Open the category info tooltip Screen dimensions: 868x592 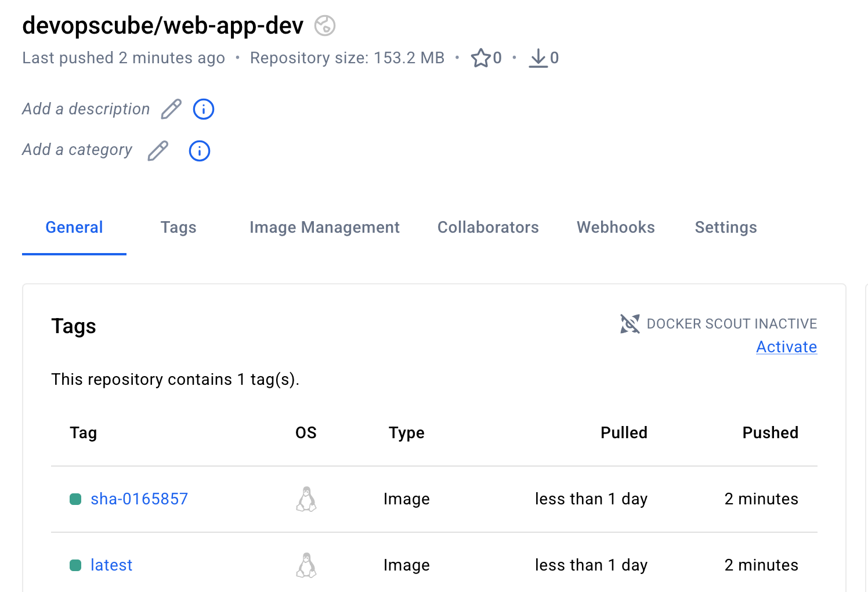click(199, 150)
